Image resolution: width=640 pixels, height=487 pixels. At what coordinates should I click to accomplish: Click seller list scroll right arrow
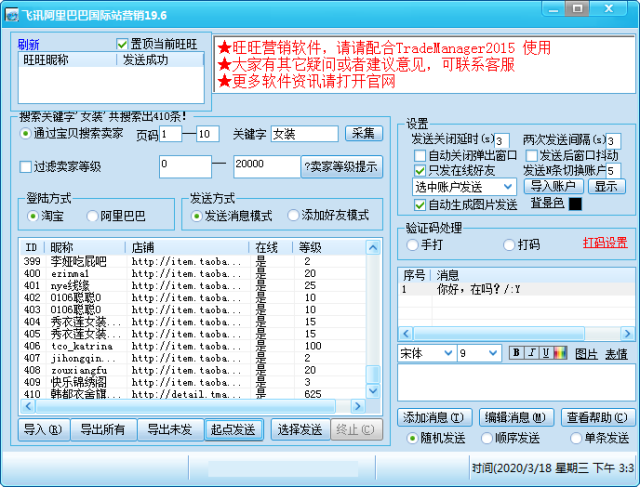(358, 406)
